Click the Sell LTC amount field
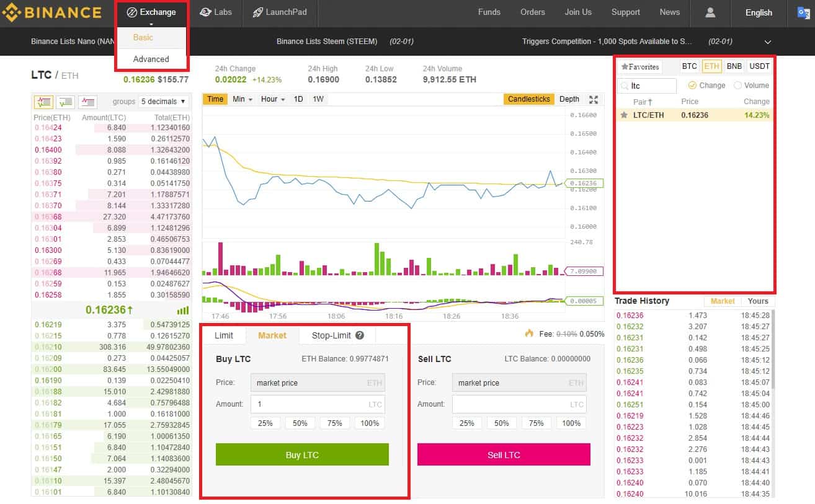The width and height of the screenshot is (815, 504). [519, 404]
